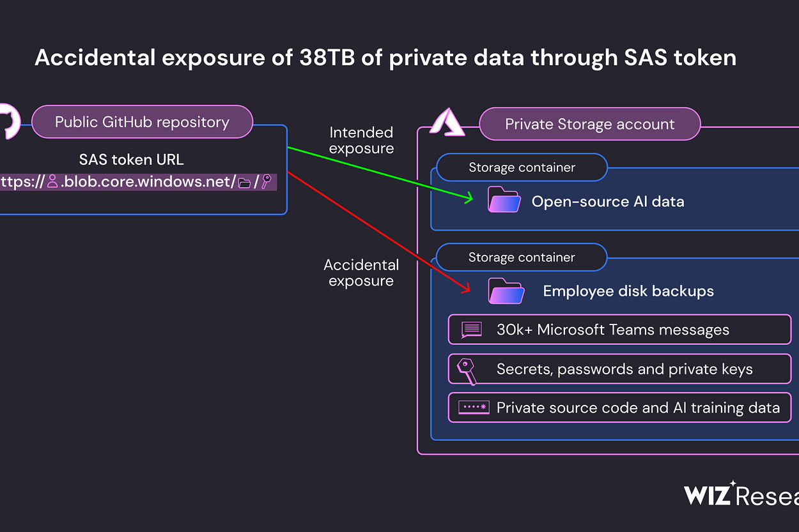Click the blob.core.windows.net URL text

pyautogui.click(x=148, y=182)
